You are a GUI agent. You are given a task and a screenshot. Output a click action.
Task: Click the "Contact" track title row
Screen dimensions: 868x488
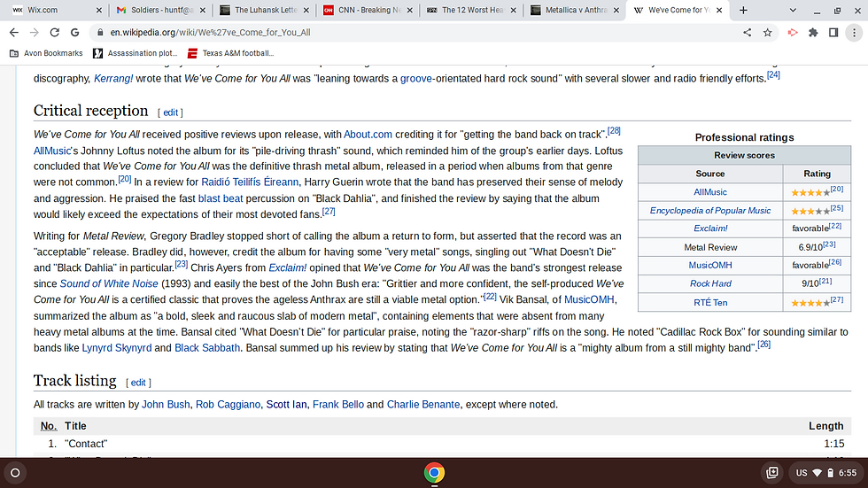tap(442, 444)
